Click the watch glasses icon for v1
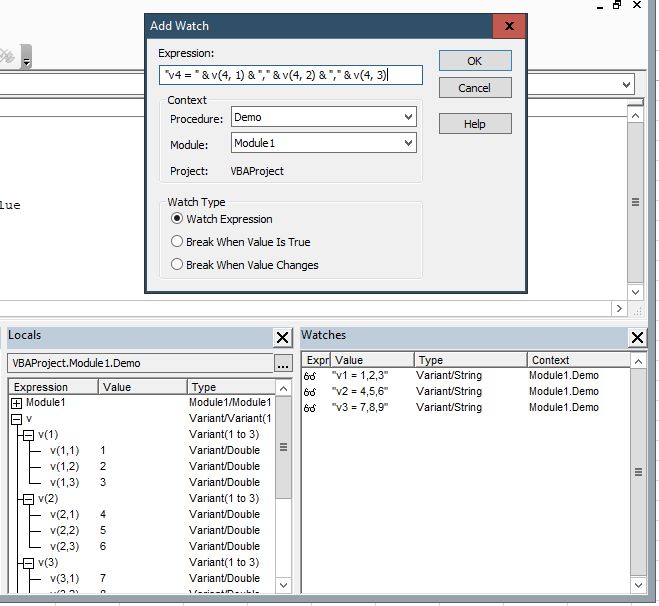659x606 pixels. point(310,376)
